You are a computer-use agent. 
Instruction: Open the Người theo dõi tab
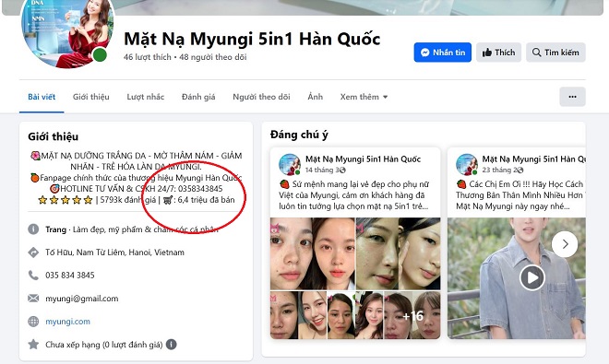261,97
